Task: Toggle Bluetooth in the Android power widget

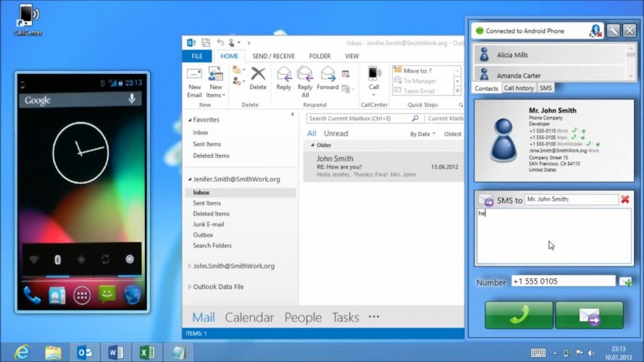Action: [x=57, y=259]
